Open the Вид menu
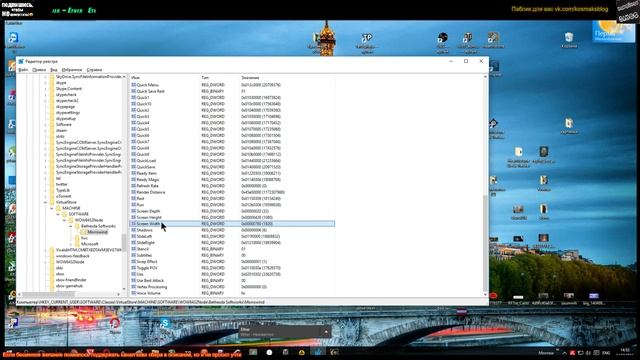 pyautogui.click(x=54, y=70)
